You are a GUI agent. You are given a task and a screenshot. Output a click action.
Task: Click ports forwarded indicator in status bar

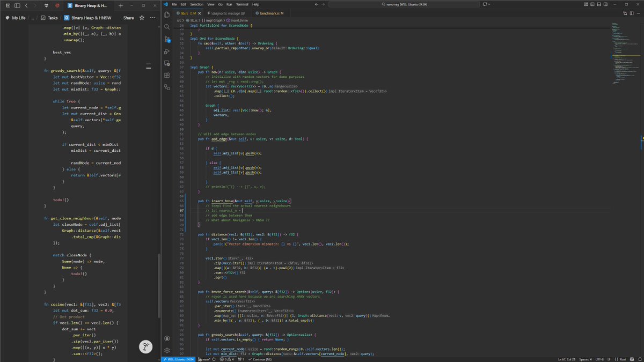[x=241, y=359]
